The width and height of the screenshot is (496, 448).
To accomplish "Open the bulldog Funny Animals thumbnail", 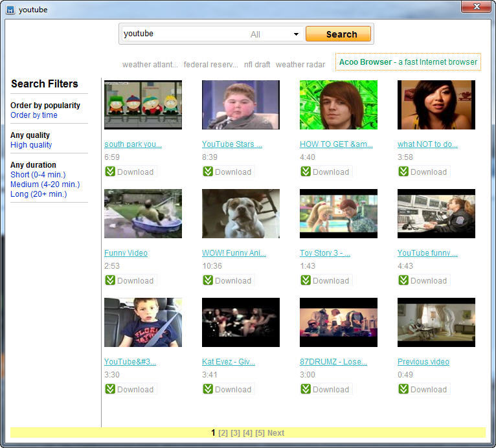I will 241,214.
